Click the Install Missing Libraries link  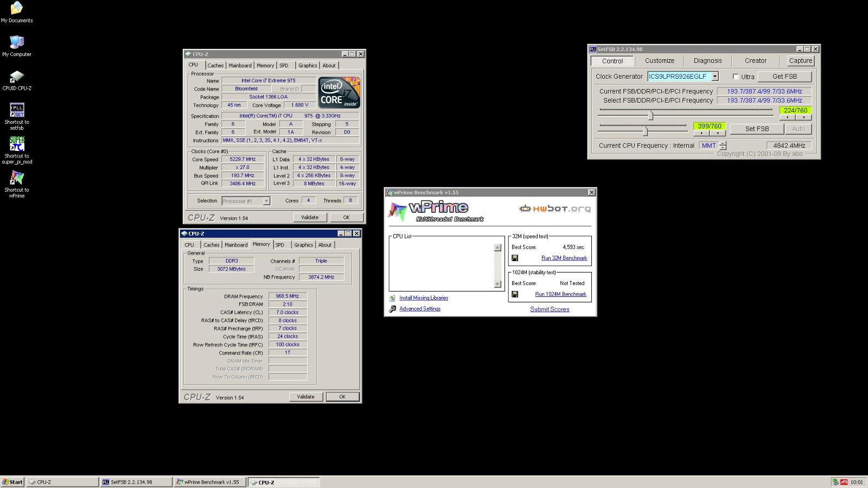[x=424, y=298]
